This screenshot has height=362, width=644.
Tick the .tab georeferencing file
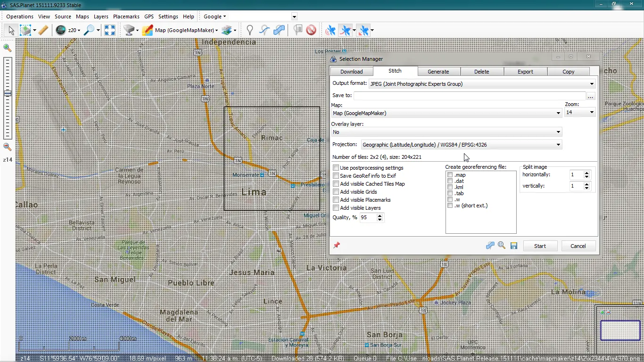click(450, 193)
